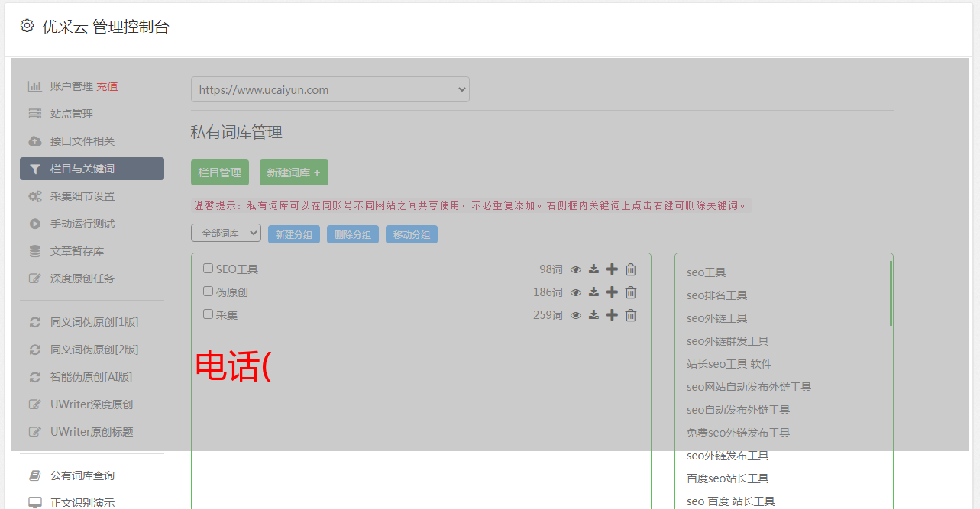Go to 文章暂存库 in the sidebar
Screen dimensions: 980x509
click(x=77, y=251)
